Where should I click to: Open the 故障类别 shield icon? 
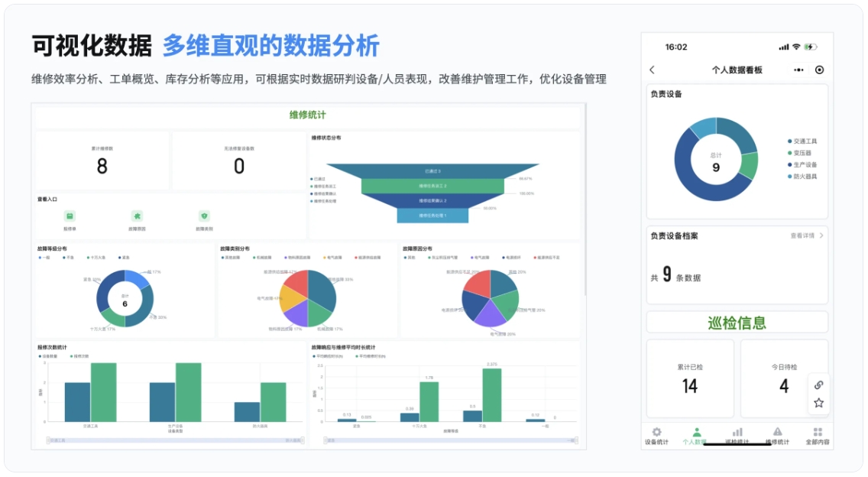[x=203, y=216]
